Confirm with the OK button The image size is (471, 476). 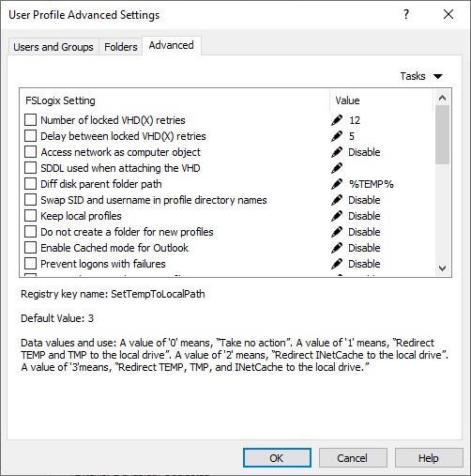277,458
